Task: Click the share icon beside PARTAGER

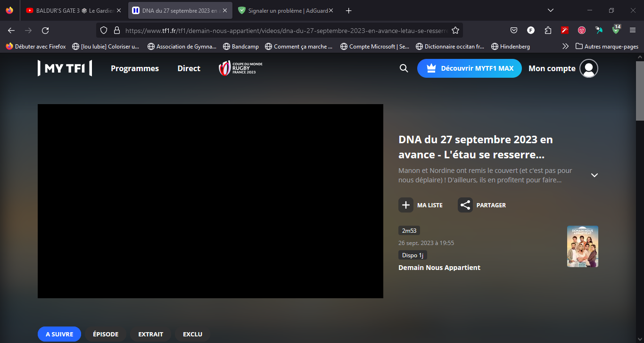Action: tap(465, 205)
